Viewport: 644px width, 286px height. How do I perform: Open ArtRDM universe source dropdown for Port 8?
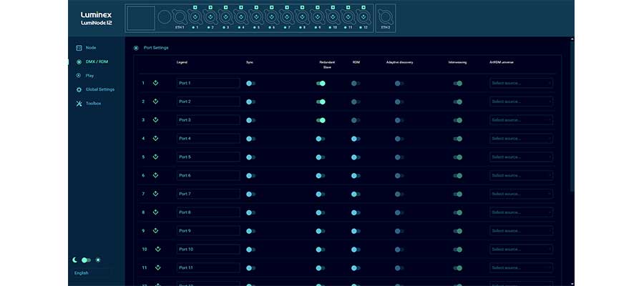(x=521, y=212)
